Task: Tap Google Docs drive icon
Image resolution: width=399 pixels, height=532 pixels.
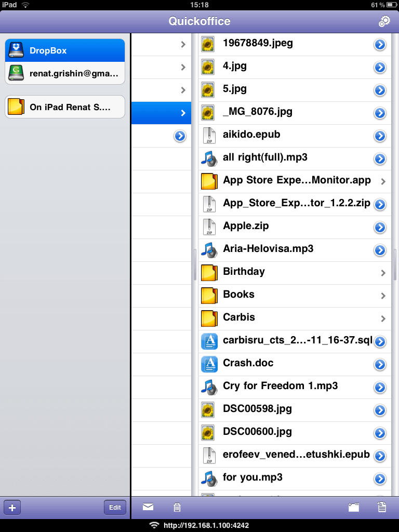Action: (16, 73)
